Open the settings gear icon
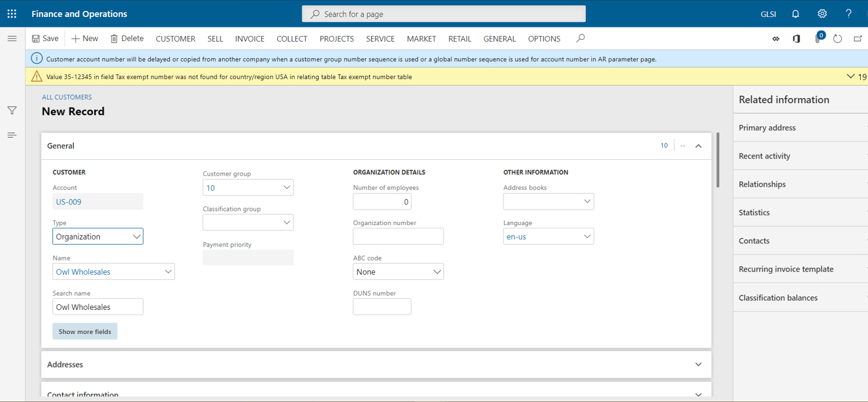This screenshot has height=402, width=868. [x=822, y=14]
